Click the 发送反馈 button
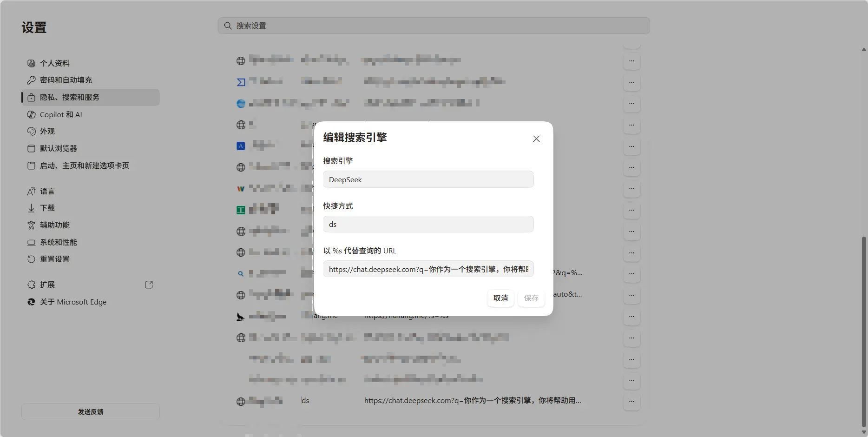This screenshot has width=868, height=437. pyautogui.click(x=91, y=412)
